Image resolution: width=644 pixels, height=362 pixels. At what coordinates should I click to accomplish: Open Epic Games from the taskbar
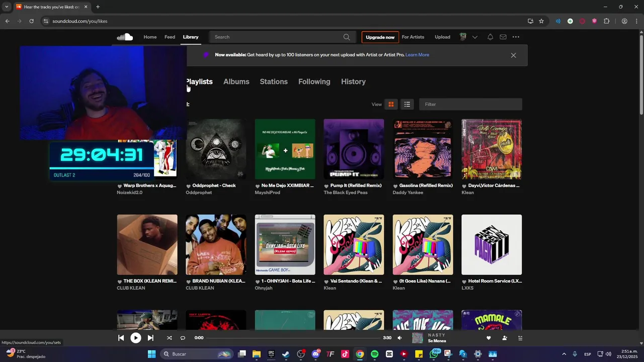[271, 354]
